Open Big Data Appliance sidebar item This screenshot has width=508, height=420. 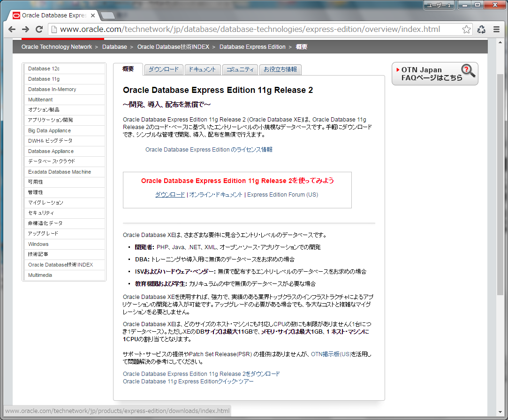65,130
